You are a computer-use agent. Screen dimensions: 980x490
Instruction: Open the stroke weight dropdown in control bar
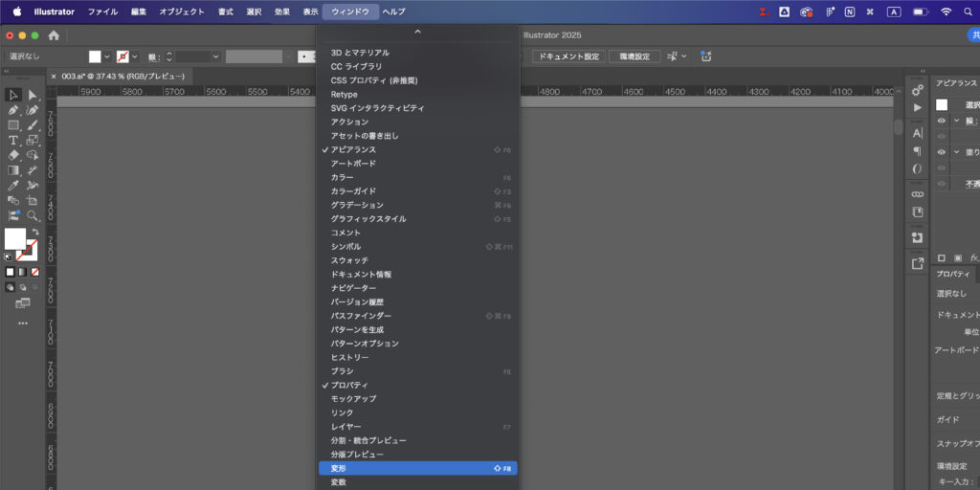pyautogui.click(x=216, y=56)
